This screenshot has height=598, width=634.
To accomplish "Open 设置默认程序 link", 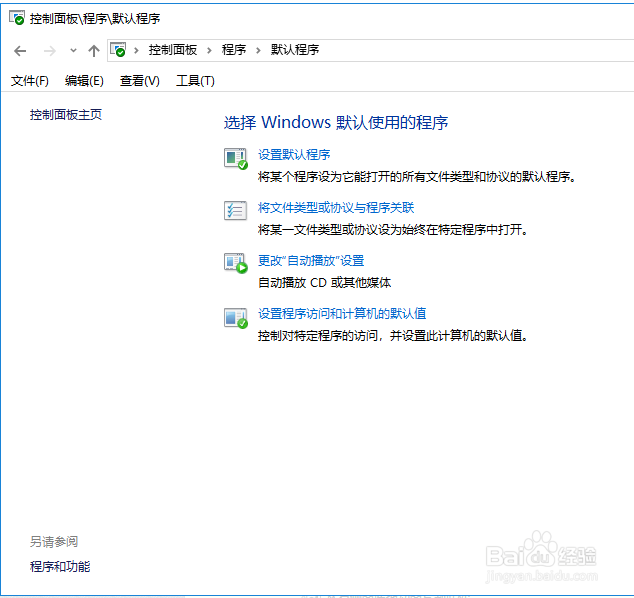I will point(294,154).
